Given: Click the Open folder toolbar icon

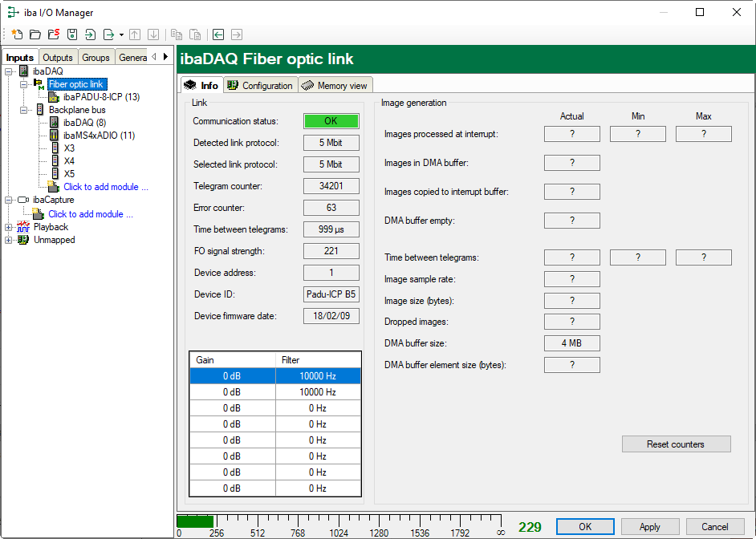Looking at the screenshot, I should click(35, 34).
